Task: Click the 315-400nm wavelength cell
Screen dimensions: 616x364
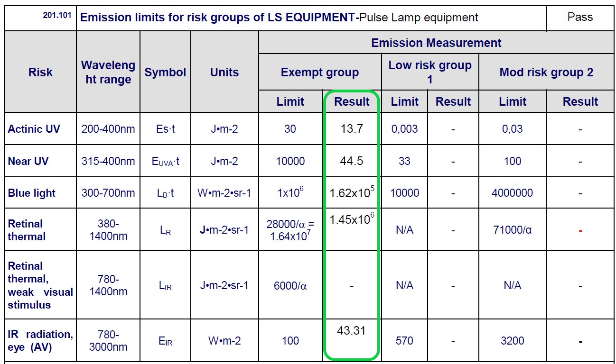Action: coord(108,161)
